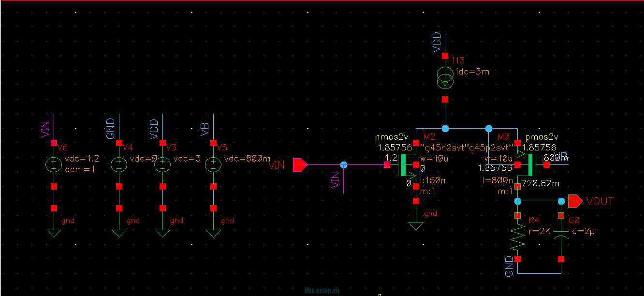
Task: Click the V3 voltage source symbol
Action: pyautogui.click(x=162, y=165)
